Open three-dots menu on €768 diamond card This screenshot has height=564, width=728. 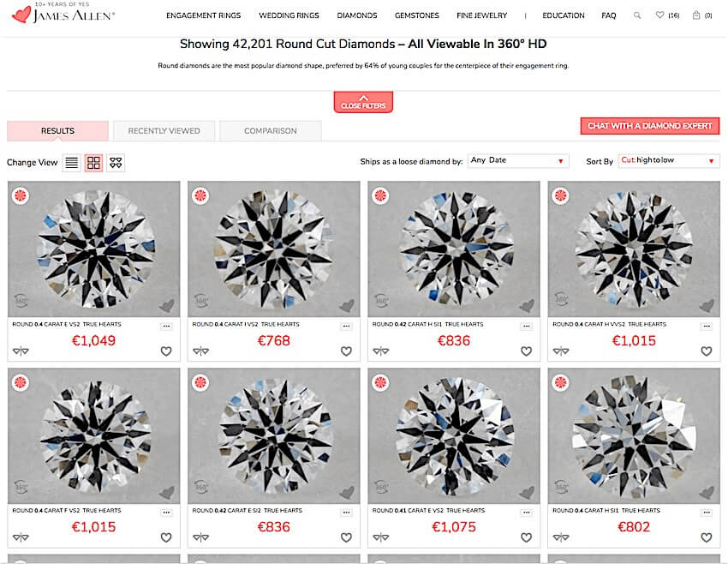pos(346,326)
